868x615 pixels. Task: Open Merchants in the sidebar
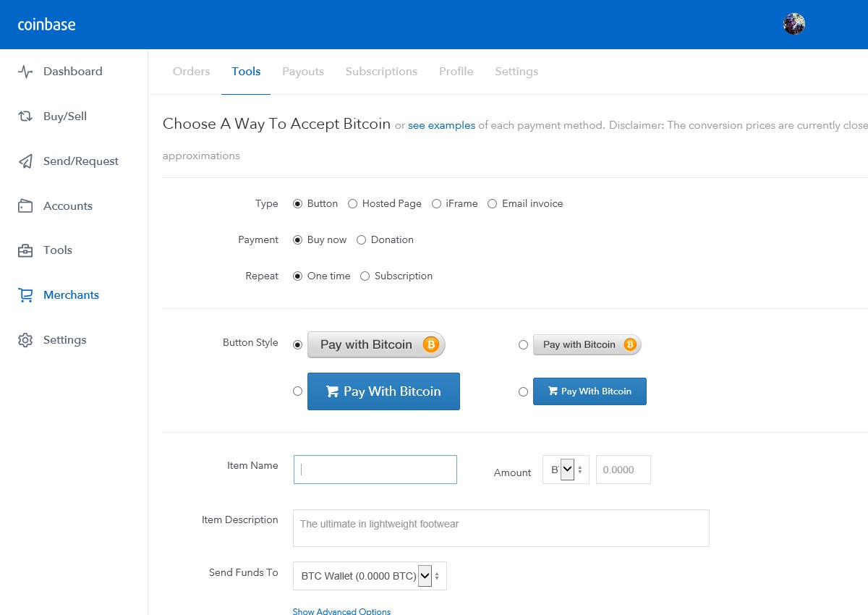71,295
